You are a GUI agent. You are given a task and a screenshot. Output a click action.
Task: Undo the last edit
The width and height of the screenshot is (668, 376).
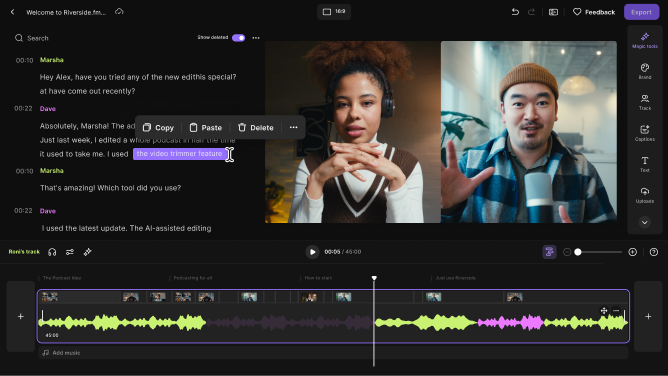[x=515, y=12]
